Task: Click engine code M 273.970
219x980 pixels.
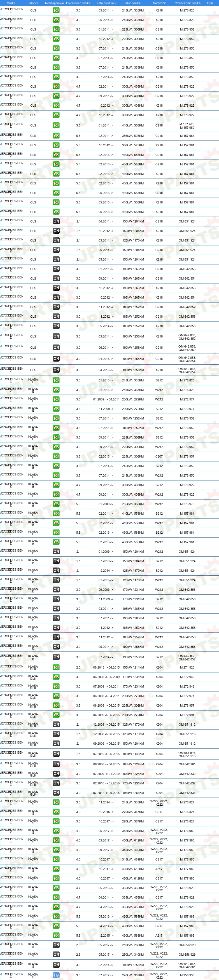Action: click(187, 504)
